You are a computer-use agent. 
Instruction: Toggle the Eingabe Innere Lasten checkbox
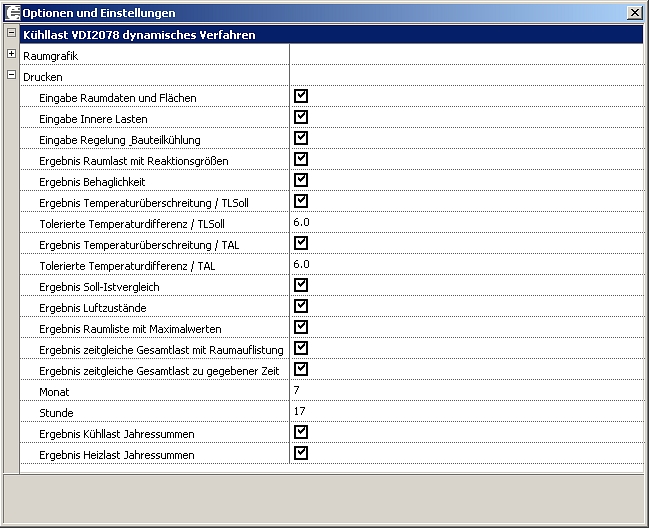tap(301, 117)
